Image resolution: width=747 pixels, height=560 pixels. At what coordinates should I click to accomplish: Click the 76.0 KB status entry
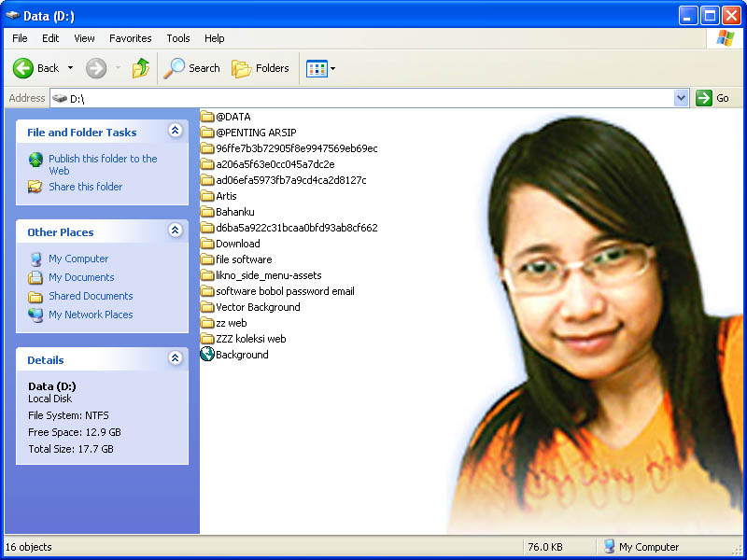(545, 547)
